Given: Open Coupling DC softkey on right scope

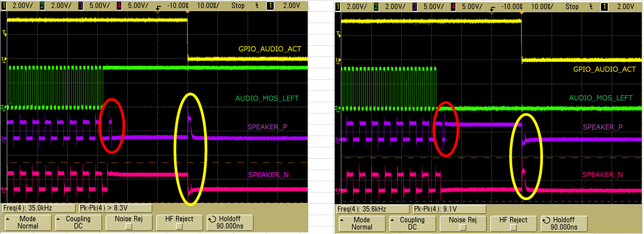Looking at the screenshot, I should point(411,223).
